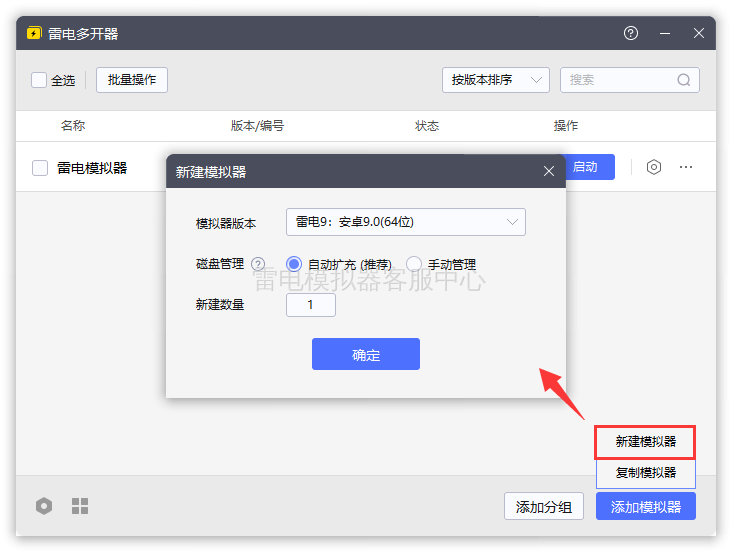Viewport: 736px width, 556px height.
Task: Focus the 新建数量 number field
Action: click(x=311, y=305)
